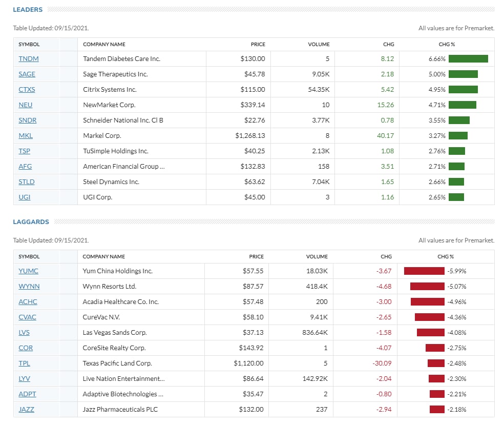The width and height of the screenshot is (504, 425).
Task: Click the Wynn Resorts Ltd. company name
Action: (x=109, y=287)
